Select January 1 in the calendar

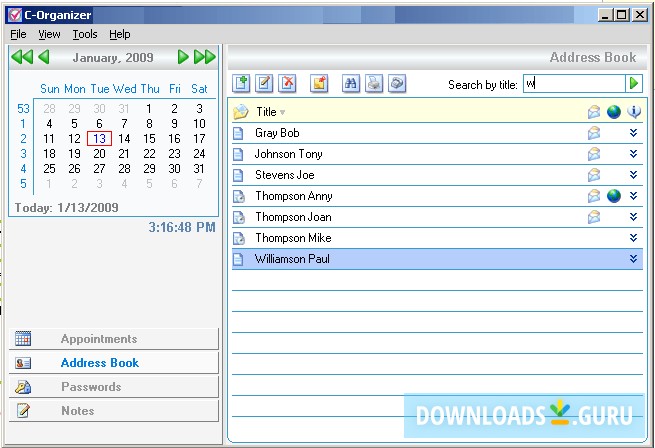(x=149, y=109)
